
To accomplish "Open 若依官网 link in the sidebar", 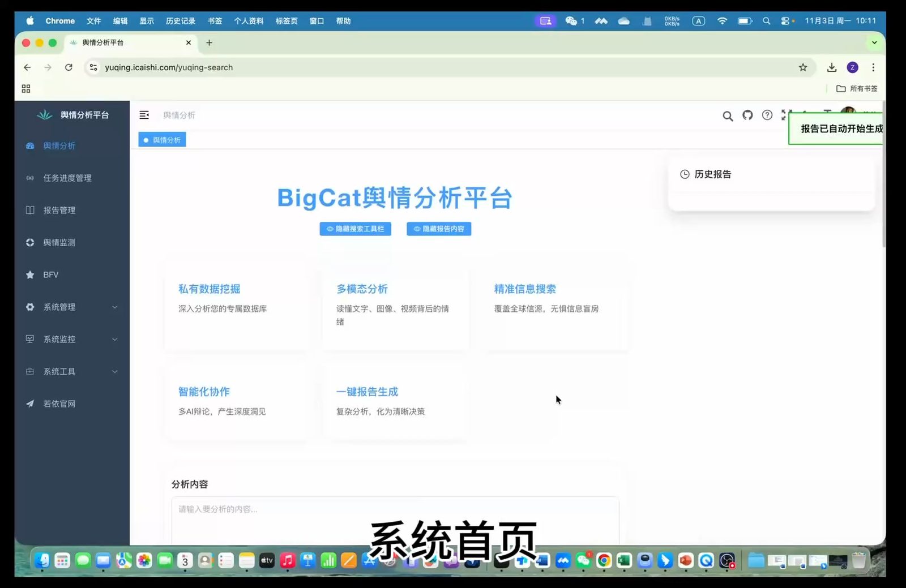I will [72, 404].
